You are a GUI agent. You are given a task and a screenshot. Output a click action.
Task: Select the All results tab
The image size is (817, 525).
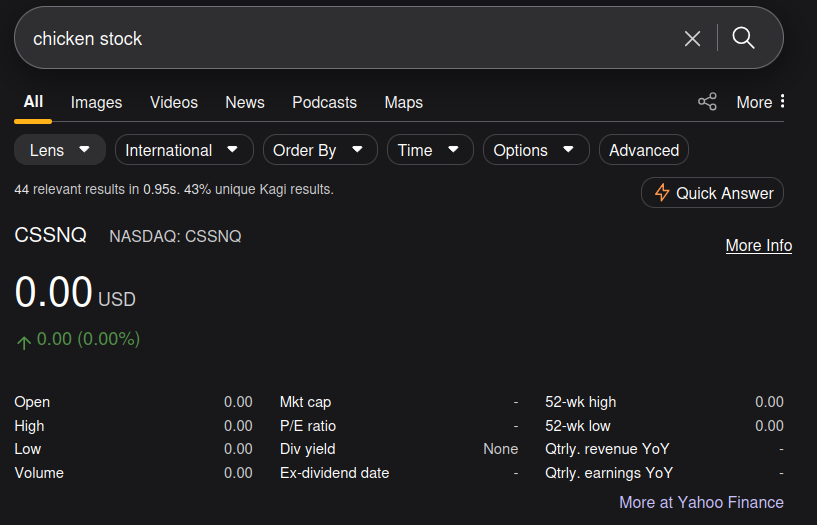[x=33, y=102]
